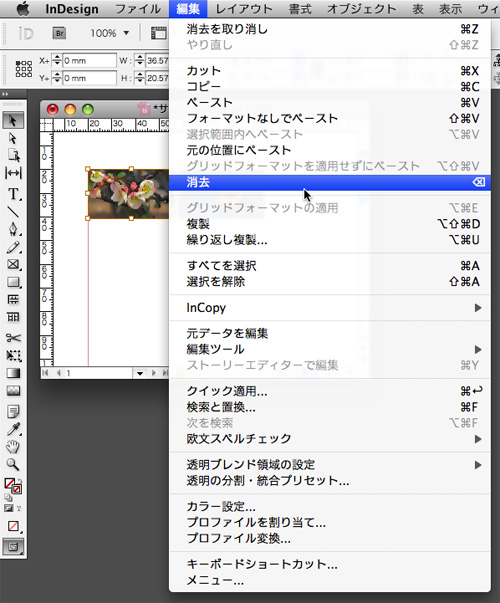Viewport: 500px width, 603px height.
Task: Select the Gradient Feather tool
Action: click(x=13, y=391)
